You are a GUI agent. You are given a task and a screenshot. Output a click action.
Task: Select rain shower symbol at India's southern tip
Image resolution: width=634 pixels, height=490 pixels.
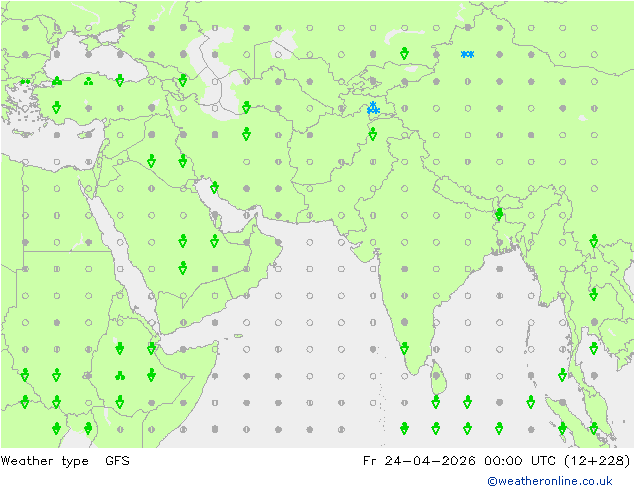(x=404, y=348)
